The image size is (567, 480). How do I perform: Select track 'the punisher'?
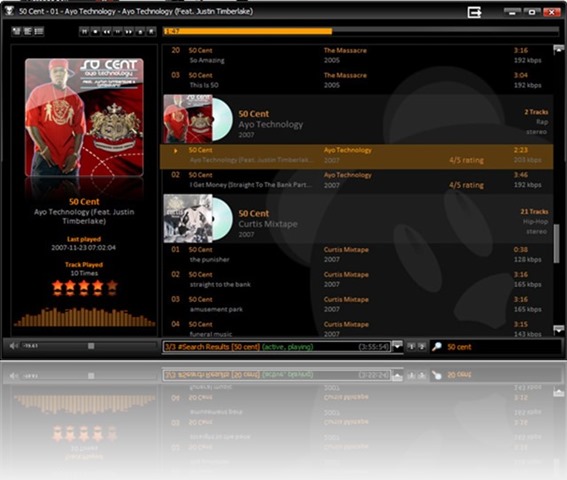click(x=356, y=255)
